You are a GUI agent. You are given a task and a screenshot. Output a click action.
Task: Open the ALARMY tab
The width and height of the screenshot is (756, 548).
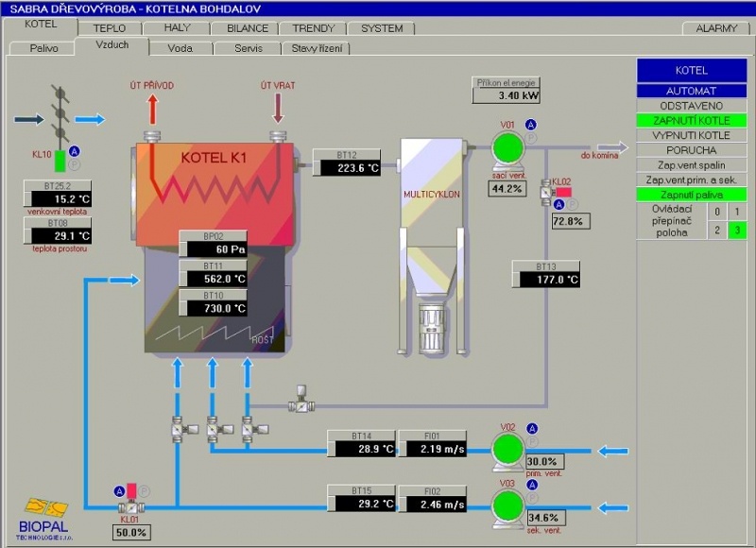pos(716,28)
